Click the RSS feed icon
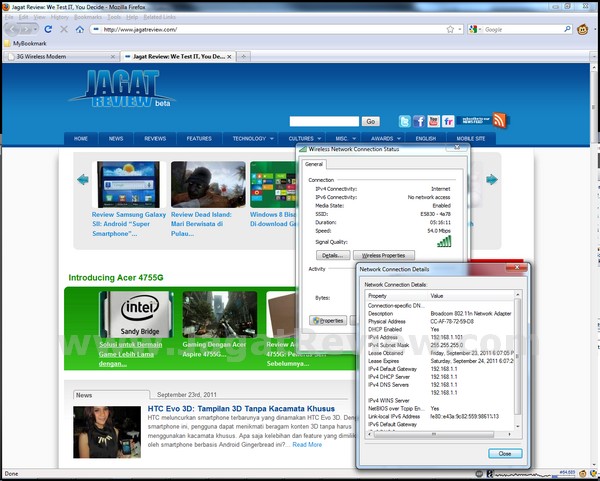This screenshot has height=481, width=600. point(499,120)
